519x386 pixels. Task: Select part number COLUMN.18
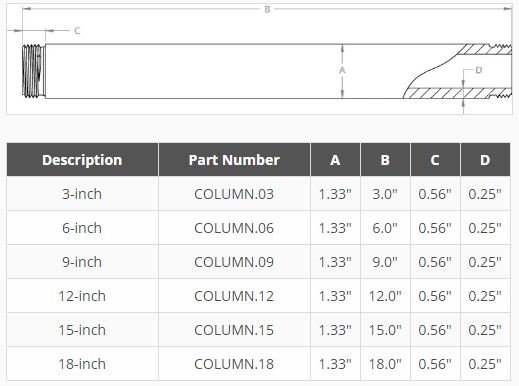(234, 364)
